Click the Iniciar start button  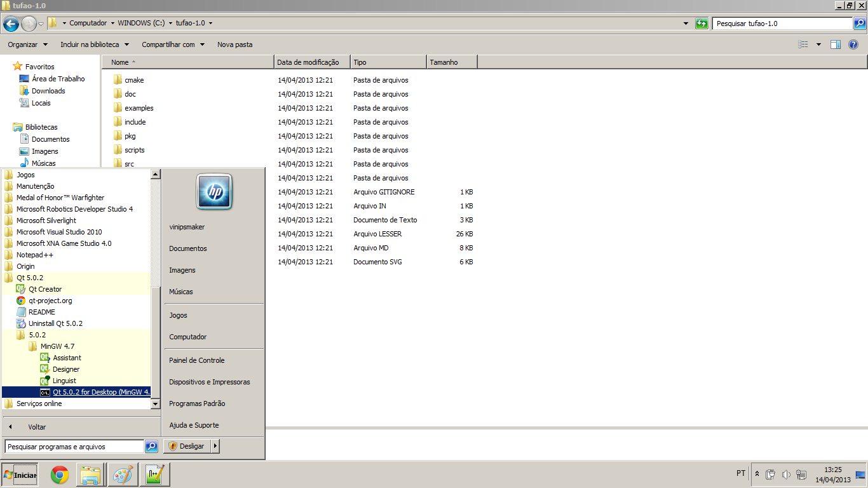(20, 475)
